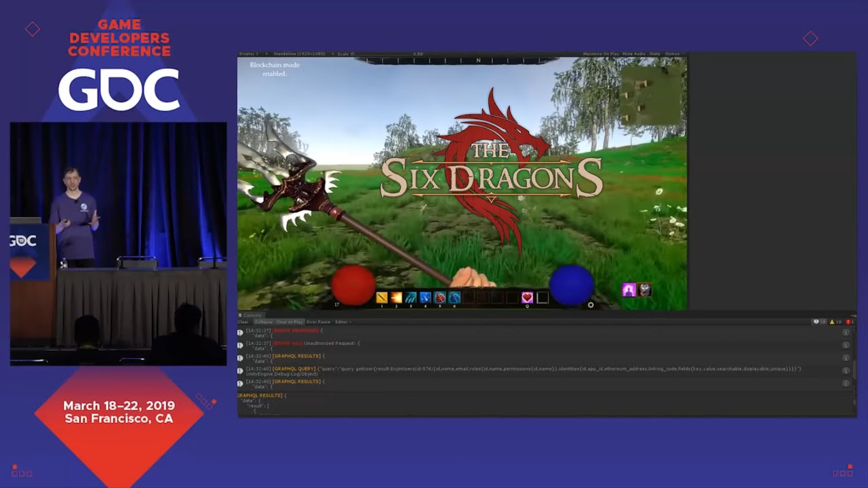Select the skill icon in hotbar slot 6
Image resolution: width=868 pixels, height=488 pixels.
454,298
